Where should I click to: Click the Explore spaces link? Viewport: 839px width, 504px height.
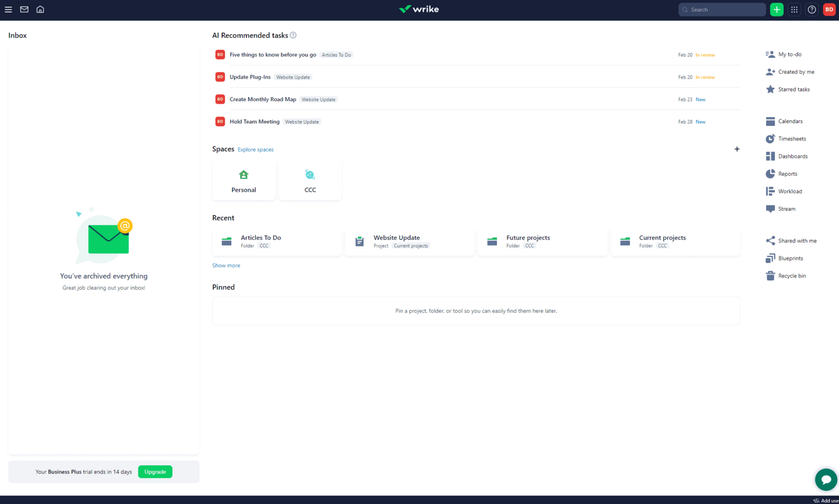255,150
